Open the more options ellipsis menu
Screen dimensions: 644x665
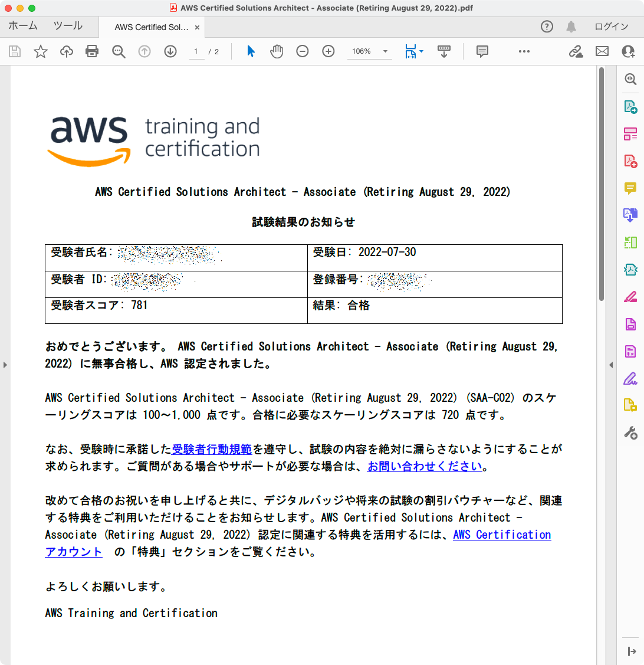tap(524, 52)
